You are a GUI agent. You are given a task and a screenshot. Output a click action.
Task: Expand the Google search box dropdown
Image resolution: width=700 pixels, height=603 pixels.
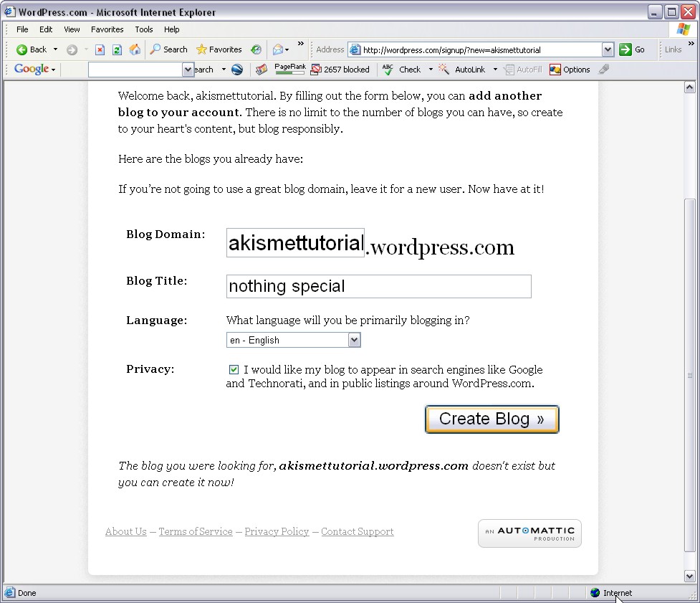coord(188,70)
